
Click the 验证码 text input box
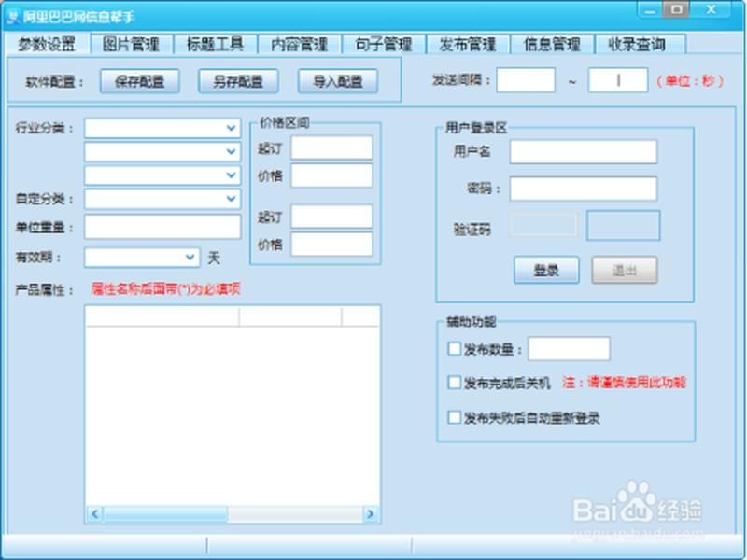(543, 225)
